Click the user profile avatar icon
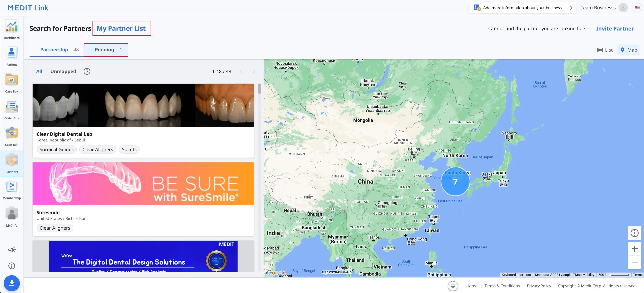 coord(623,8)
